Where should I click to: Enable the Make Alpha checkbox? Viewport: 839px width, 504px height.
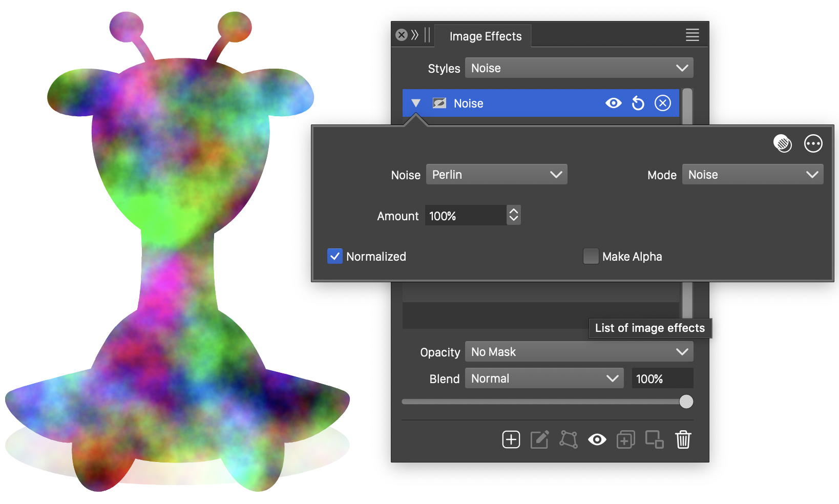click(591, 256)
